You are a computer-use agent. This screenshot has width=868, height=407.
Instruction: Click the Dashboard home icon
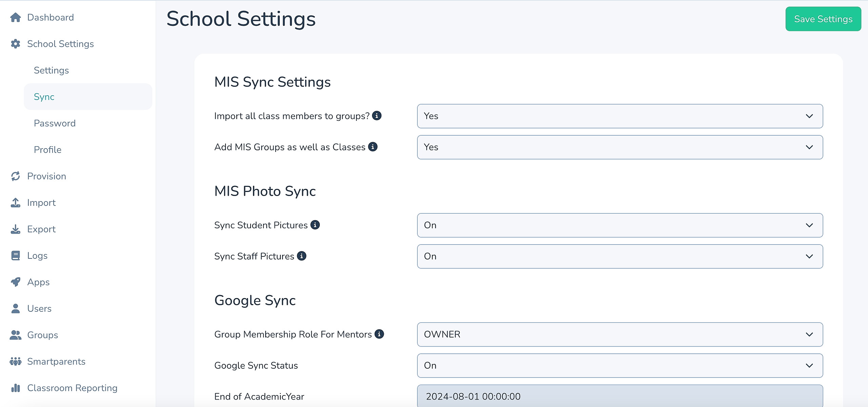[16, 17]
